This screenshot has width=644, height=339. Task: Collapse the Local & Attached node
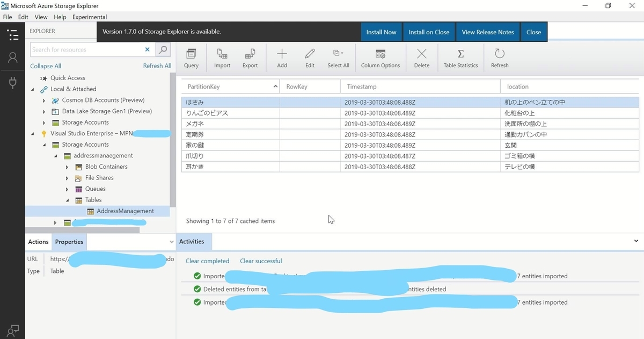33,89
